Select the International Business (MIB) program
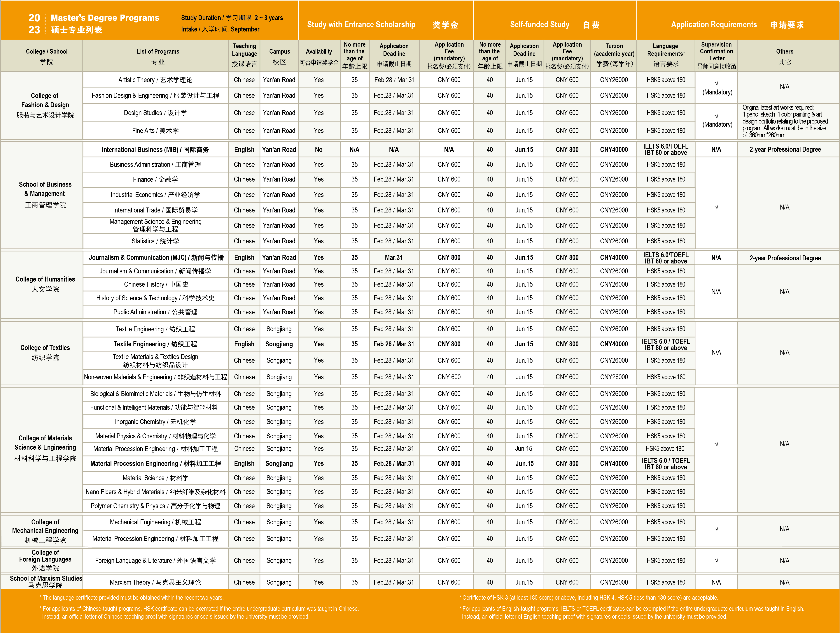Screen dimensions: 840x633 click(x=155, y=150)
